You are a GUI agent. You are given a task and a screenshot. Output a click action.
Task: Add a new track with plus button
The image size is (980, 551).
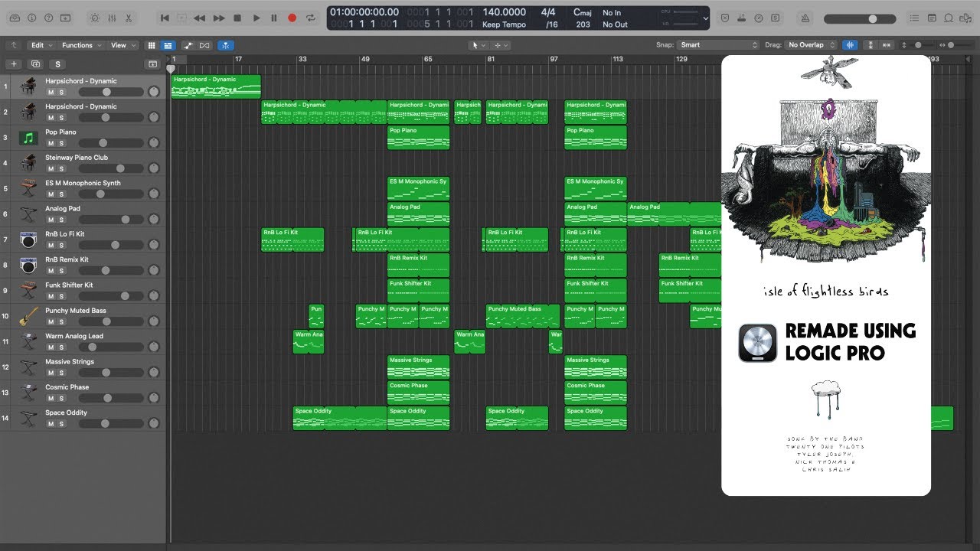coord(13,64)
